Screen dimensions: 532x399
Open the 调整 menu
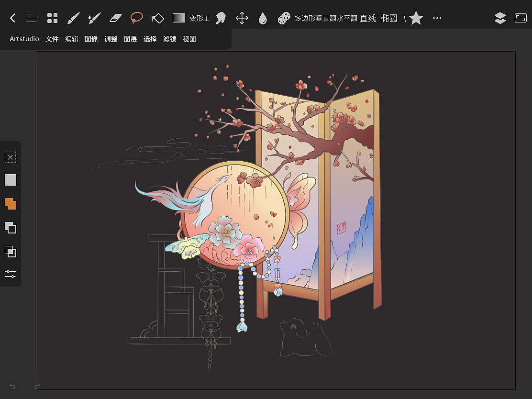coord(111,39)
